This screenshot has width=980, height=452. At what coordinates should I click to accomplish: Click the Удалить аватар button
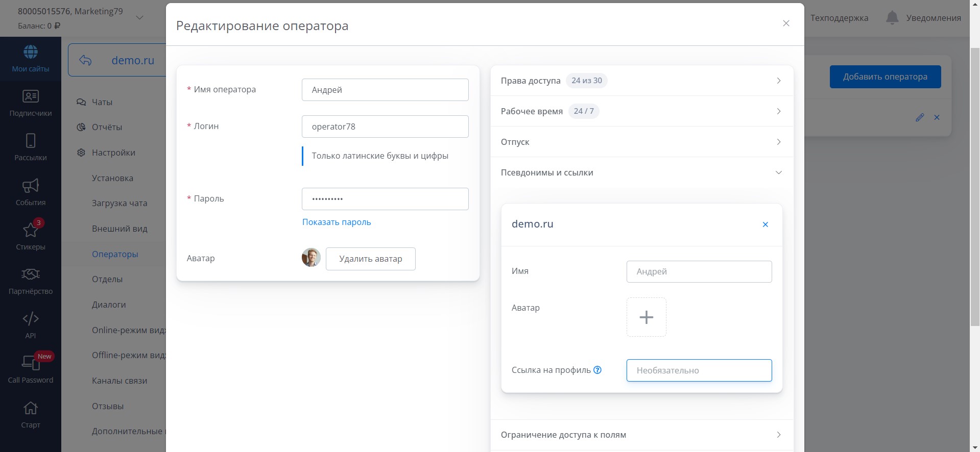(x=370, y=259)
